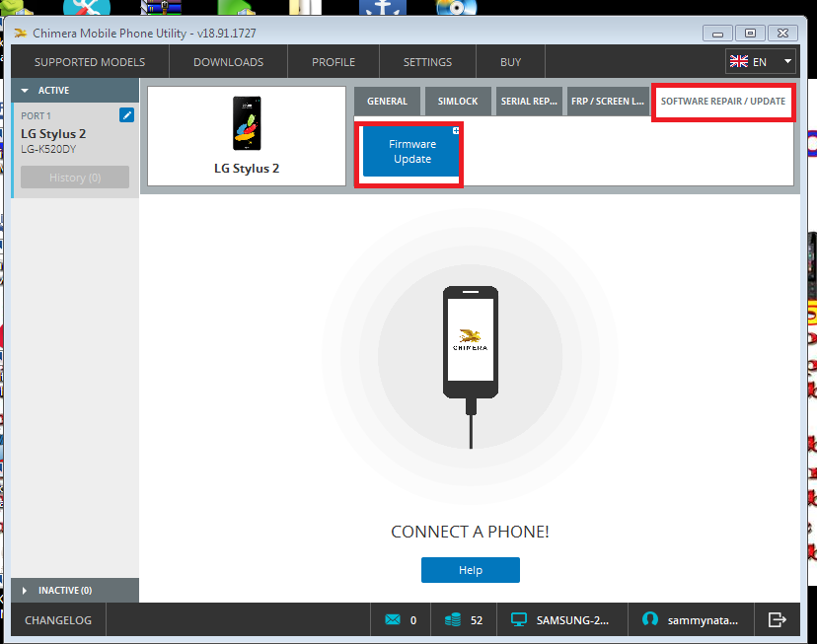Viewport: 817px width, 644px height.
Task: Select LG Stylus 2 in Port 1
Action: [x=53, y=134]
